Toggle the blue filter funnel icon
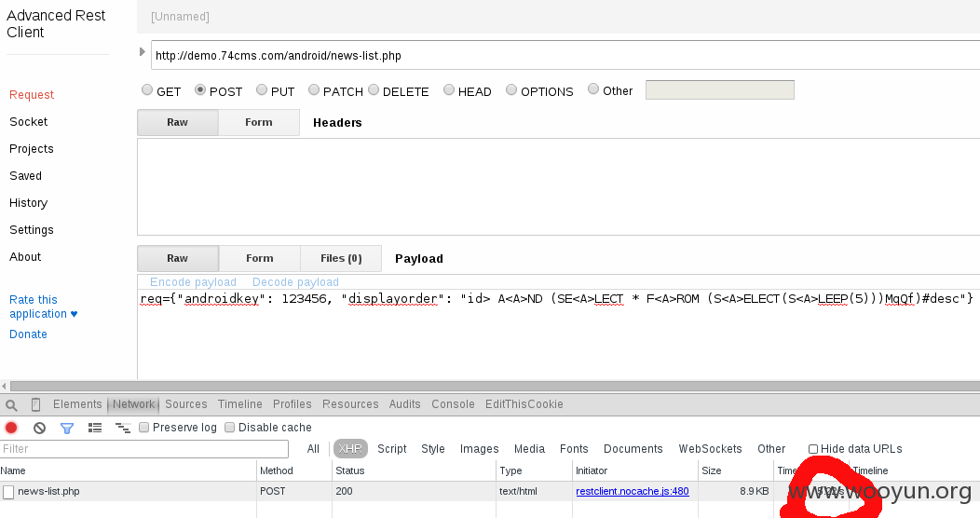The image size is (980, 518). click(67, 428)
